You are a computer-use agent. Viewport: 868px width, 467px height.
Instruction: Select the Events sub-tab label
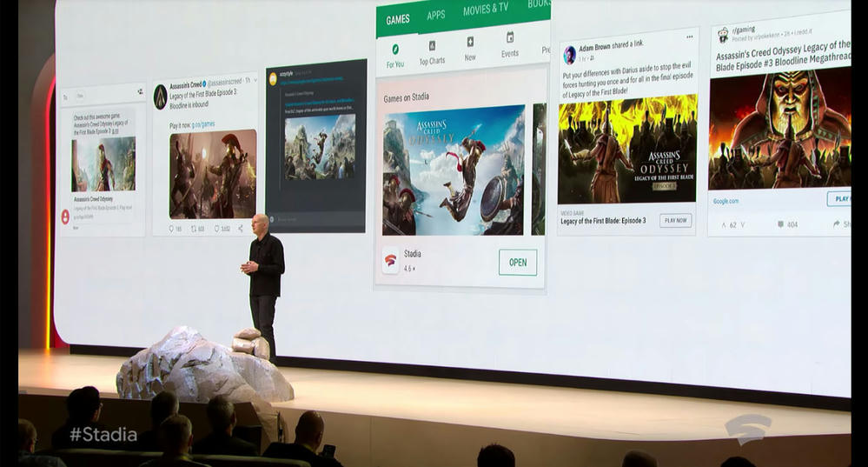pos(510,54)
